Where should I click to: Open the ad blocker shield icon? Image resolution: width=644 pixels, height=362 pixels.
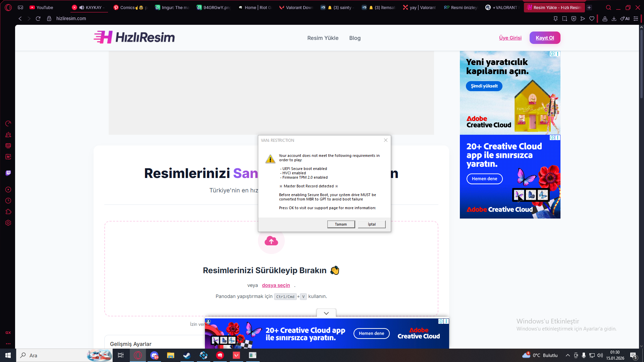point(574,19)
